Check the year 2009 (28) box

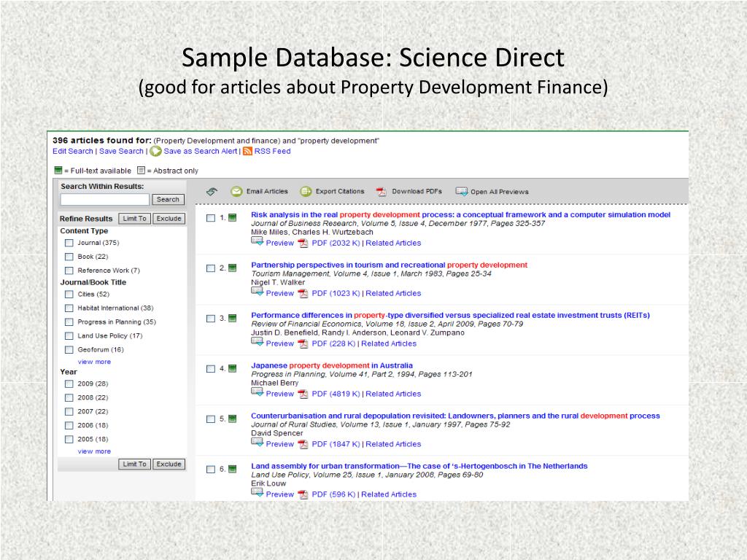click(x=69, y=384)
